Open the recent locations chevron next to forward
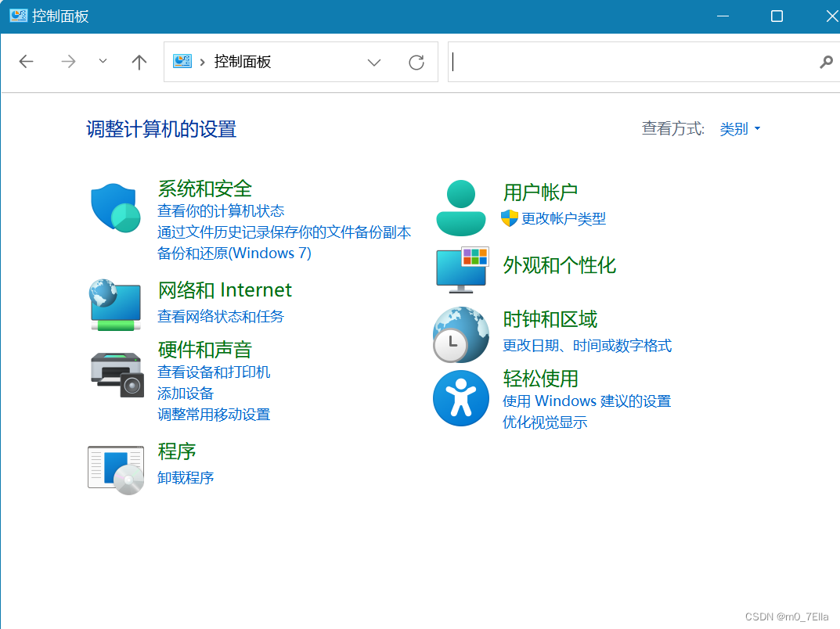Image resolution: width=840 pixels, height=629 pixels. (103, 61)
